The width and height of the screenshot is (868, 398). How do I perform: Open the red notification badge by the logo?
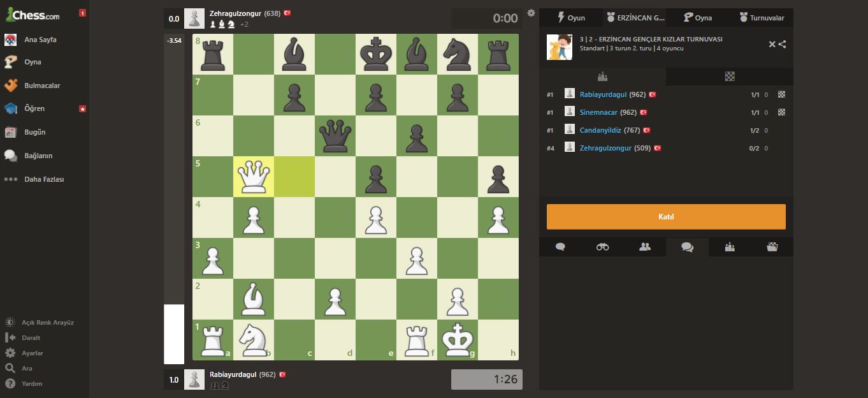(x=82, y=13)
